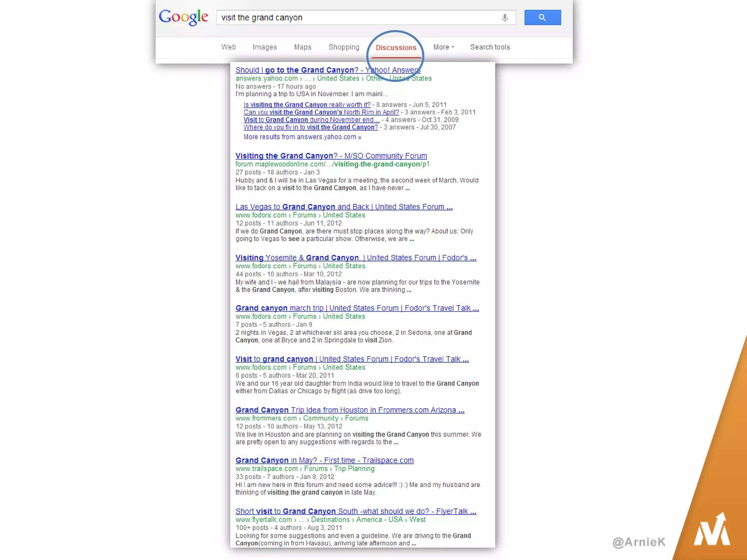Screen dimensions: 747x560
Task: Select the Discussions tab
Action: pyautogui.click(x=396, y=48)
